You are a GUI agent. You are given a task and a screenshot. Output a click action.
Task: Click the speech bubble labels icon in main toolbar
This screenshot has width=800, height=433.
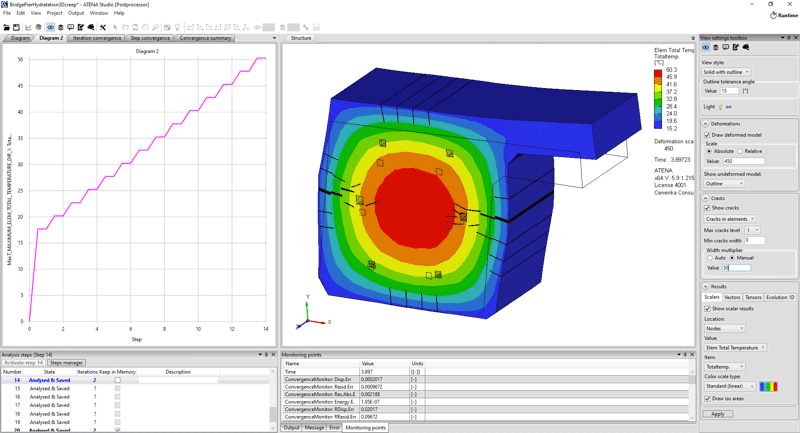(70, 28)
